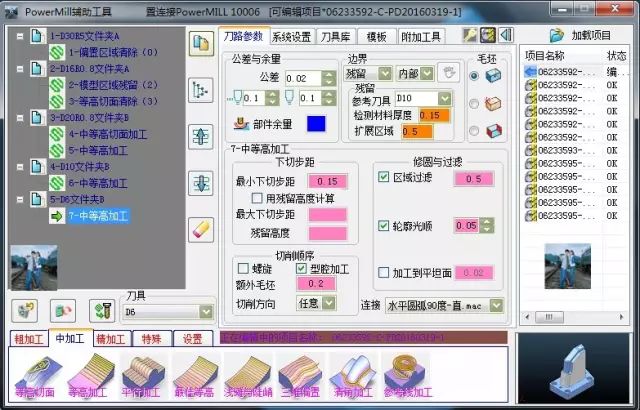Select the 浅滩与陡峭 strategy icon
This screenshot has width=640, height=410.
[x=247, y=376]
